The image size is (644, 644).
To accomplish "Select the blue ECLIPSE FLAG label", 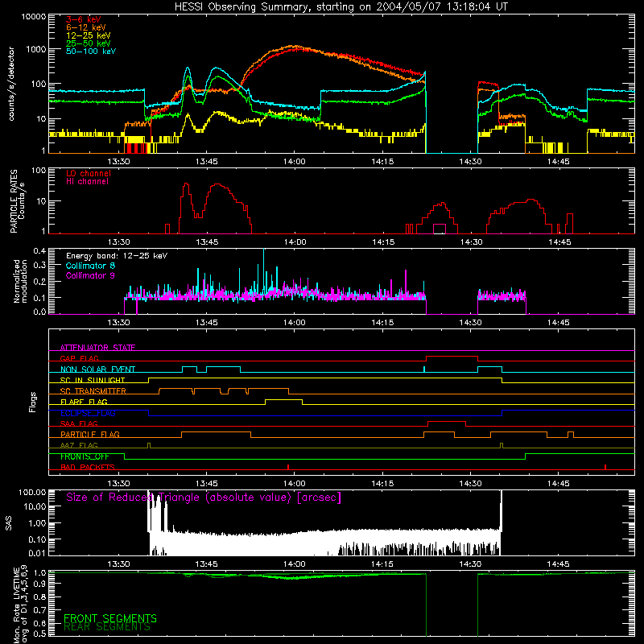I will [x=88, y=413].
